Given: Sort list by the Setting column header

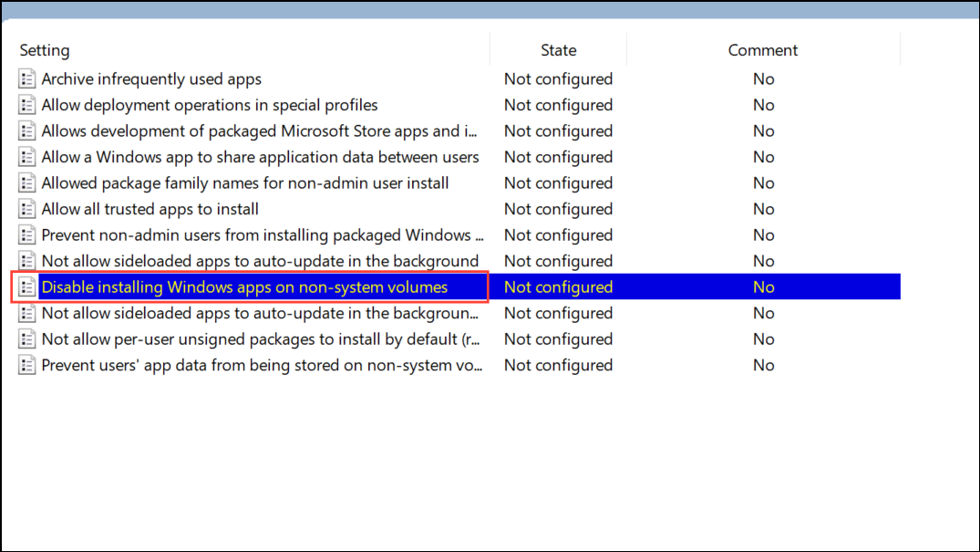Looking at the screenshot, I should 45,50.
